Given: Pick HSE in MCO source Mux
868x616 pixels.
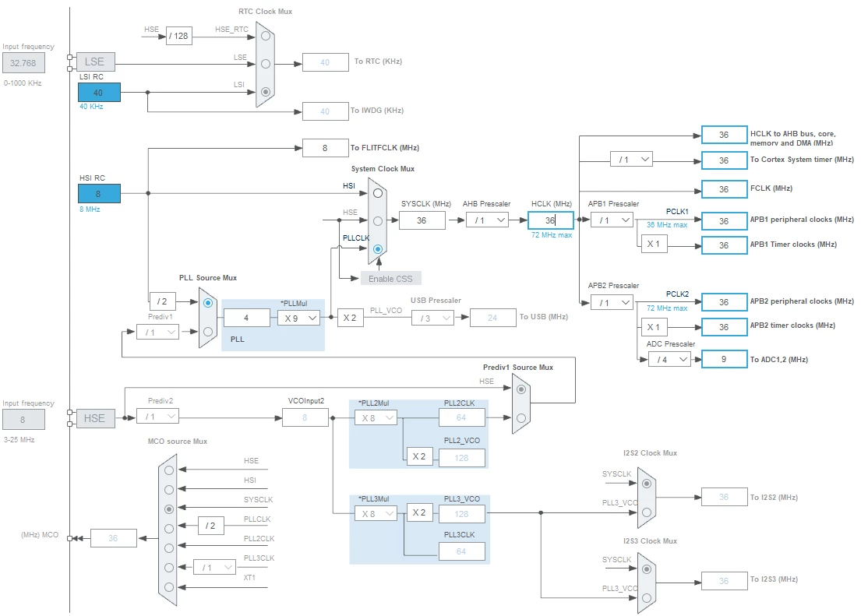Looking at the screenshot, I should 169,470.
